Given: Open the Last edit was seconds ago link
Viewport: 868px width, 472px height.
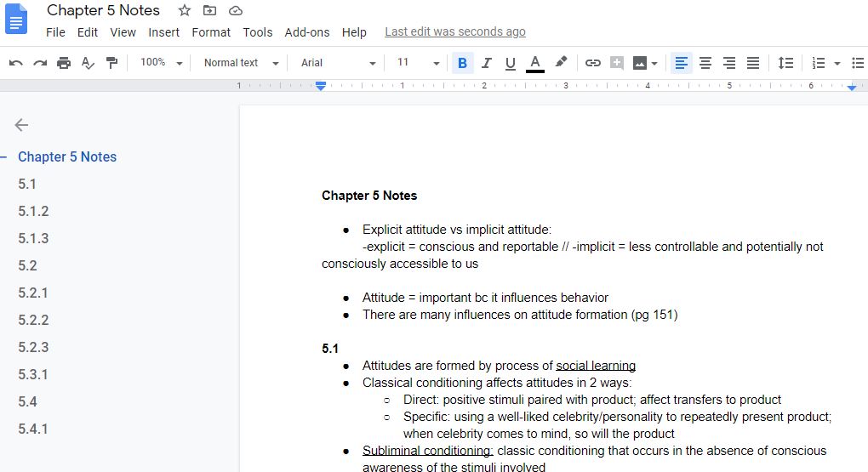Looking at the screenshot, I should pos(455,31).
